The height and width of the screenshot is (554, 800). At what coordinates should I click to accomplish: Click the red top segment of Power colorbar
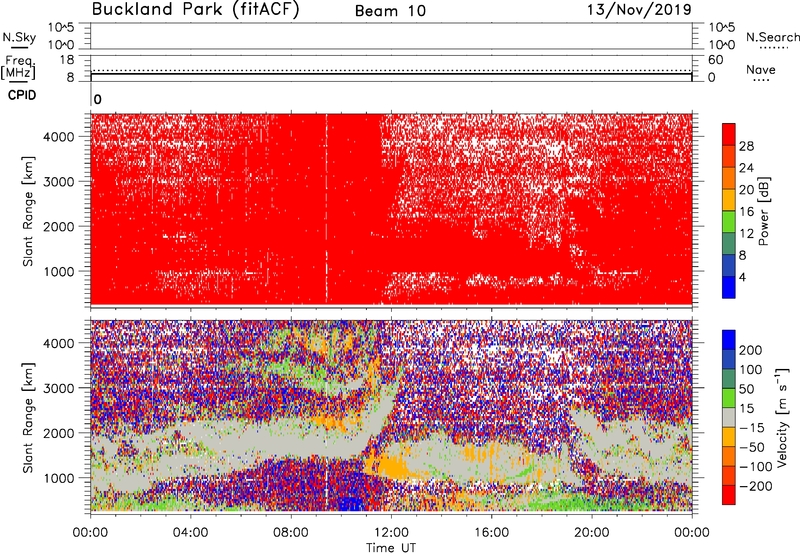click(729, 134)
